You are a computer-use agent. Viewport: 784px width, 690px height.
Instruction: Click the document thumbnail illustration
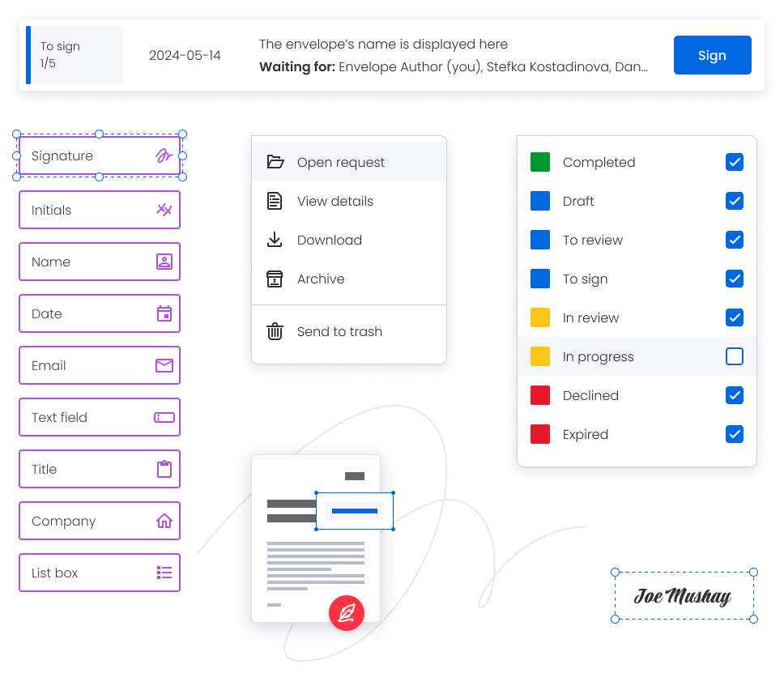tap(316, 539)
